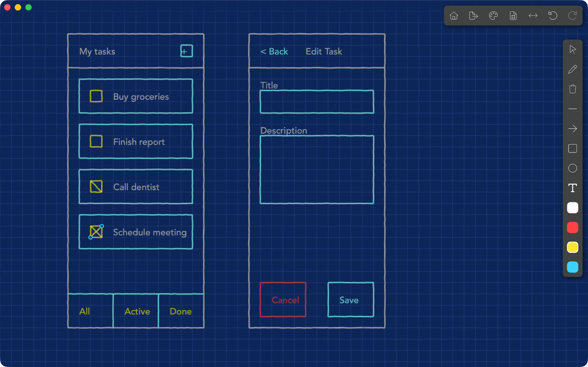The image size is (588, 367).
Task: Select the text tool
Action: click(572, 188)
